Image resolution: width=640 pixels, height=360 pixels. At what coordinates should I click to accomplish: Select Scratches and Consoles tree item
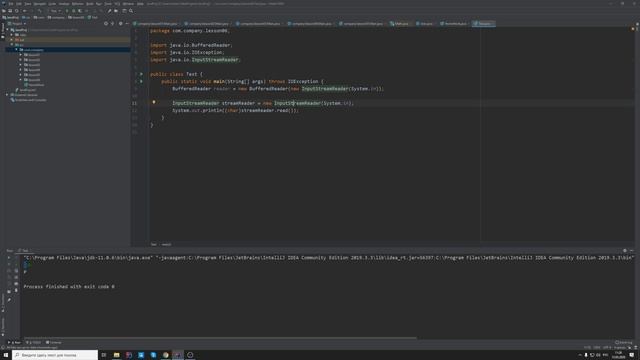29,100
